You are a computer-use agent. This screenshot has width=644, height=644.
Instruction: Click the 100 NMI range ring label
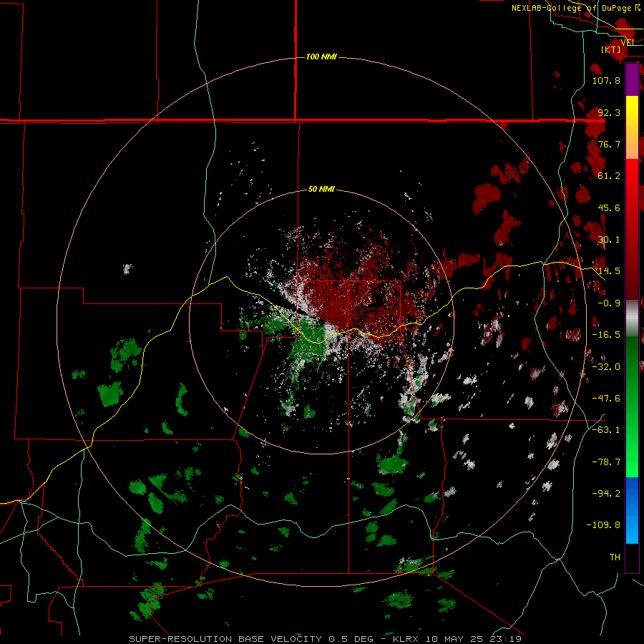pos(321,57)
